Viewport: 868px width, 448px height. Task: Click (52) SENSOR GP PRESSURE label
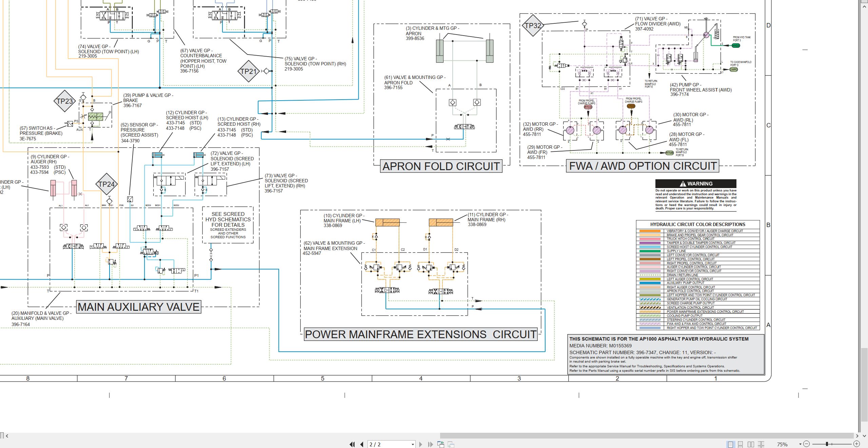tap(139, 133)
